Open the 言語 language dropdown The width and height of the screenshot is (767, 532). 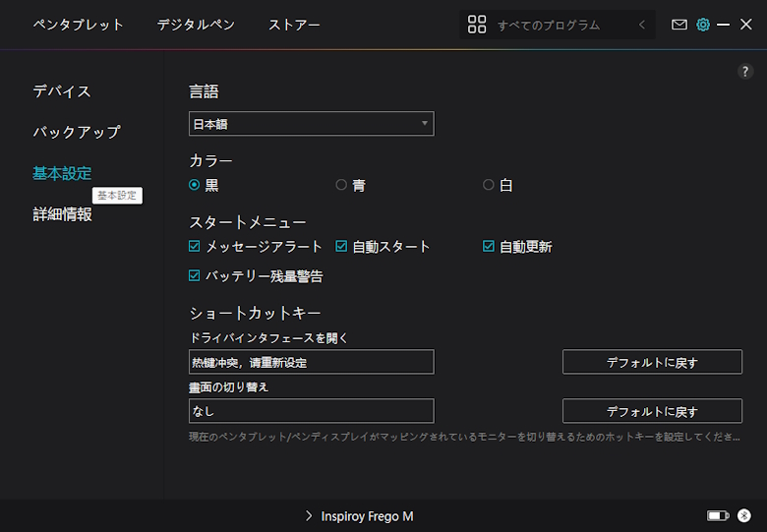point(311,124)
